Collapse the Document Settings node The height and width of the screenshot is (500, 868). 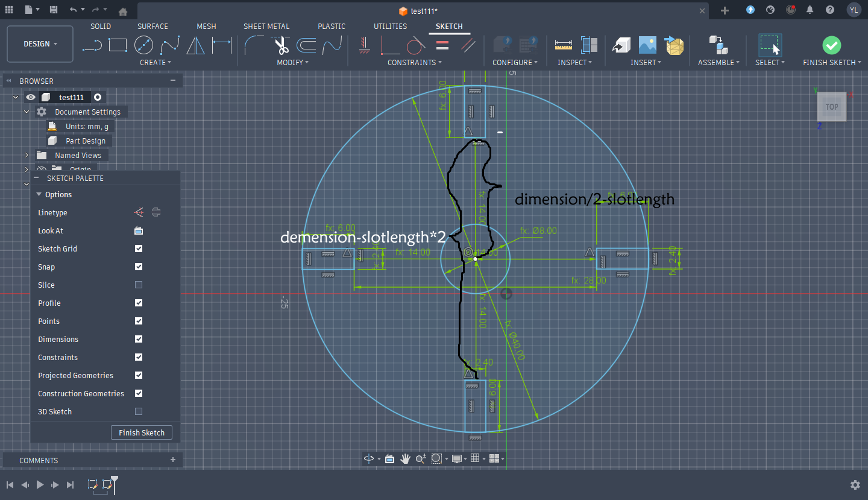27,112
